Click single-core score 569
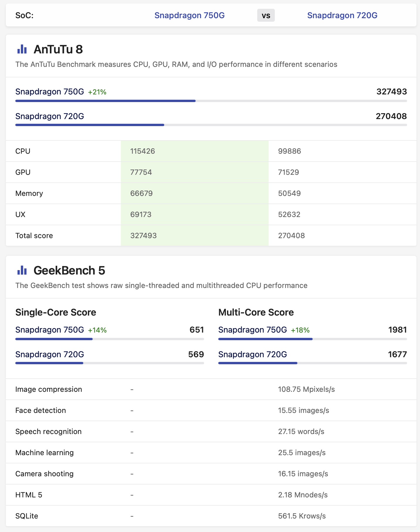 pyautogui.click(x=196, y=355)
